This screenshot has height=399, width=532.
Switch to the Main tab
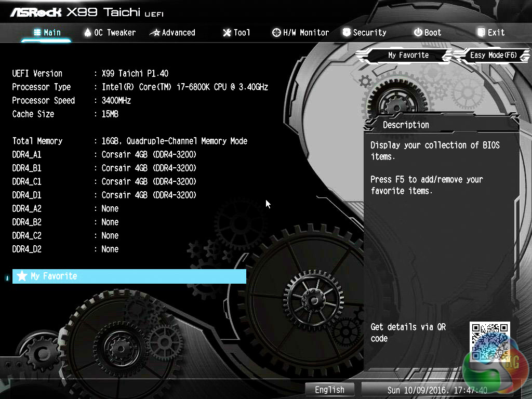pyautogui.click(x=47, y=33)
